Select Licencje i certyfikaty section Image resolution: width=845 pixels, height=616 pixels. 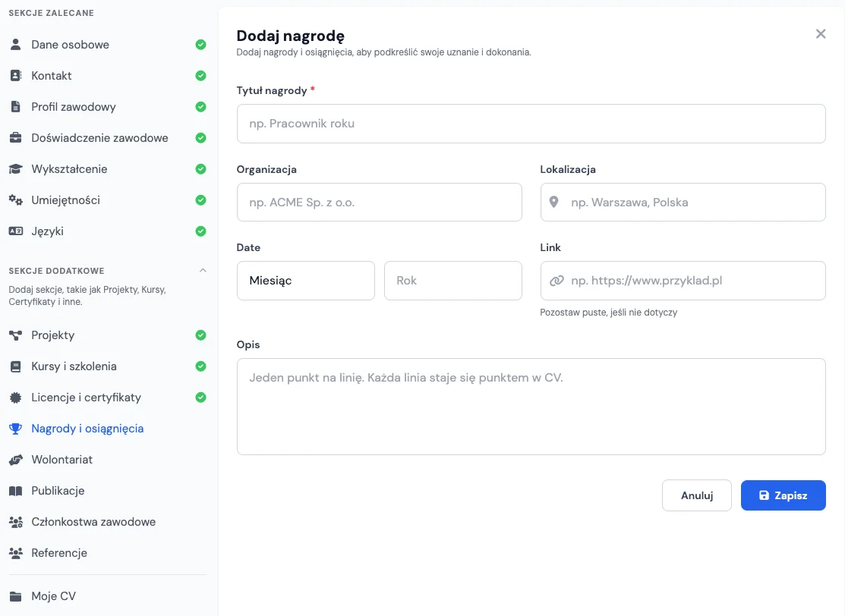tap(107, 398)
